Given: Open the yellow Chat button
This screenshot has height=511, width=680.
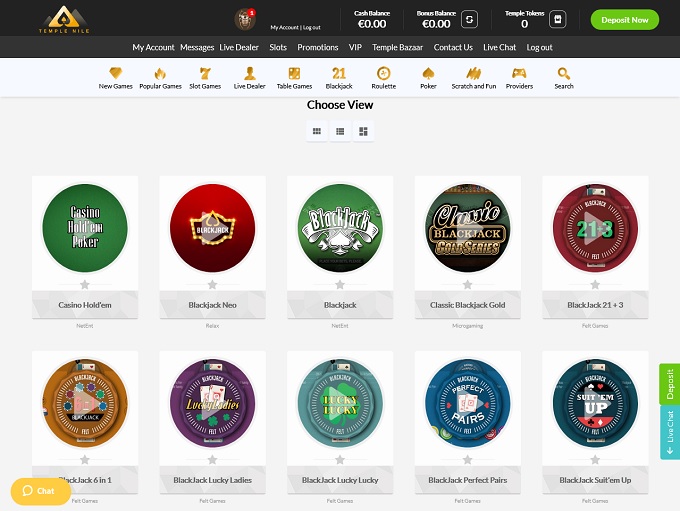Looking at the screenshot, I should 39,491.
